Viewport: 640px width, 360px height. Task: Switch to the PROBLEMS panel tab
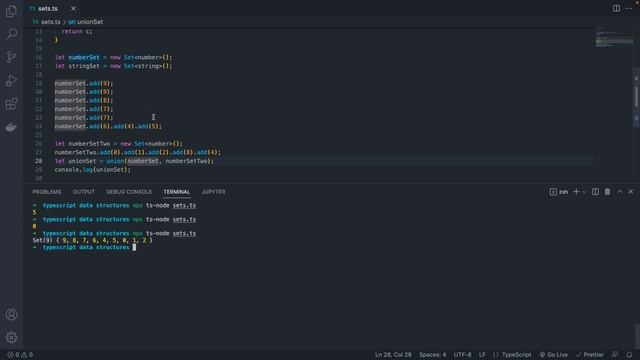tap(47, 192)
